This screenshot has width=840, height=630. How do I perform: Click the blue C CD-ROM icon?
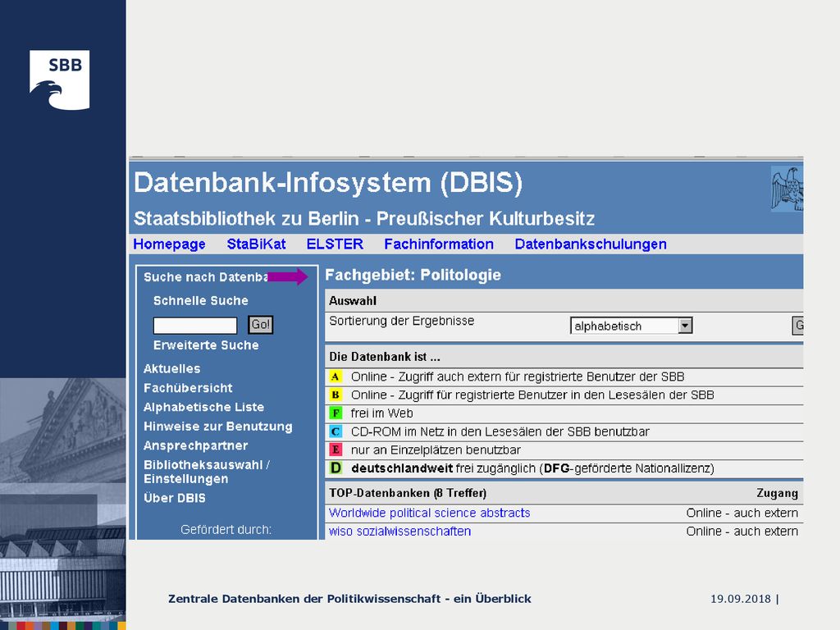click(336, 431)
